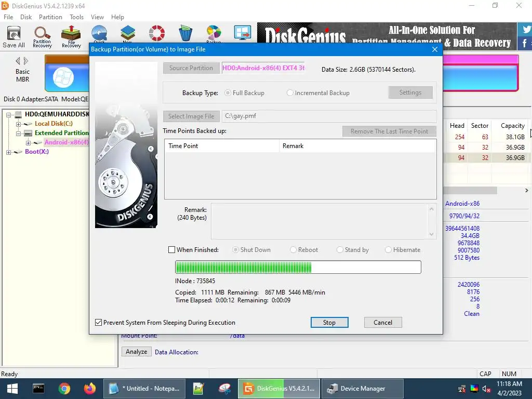Collapse the HD0:QEMUHARDDISK tree node
532x399 pixels.
click(8, 115)
